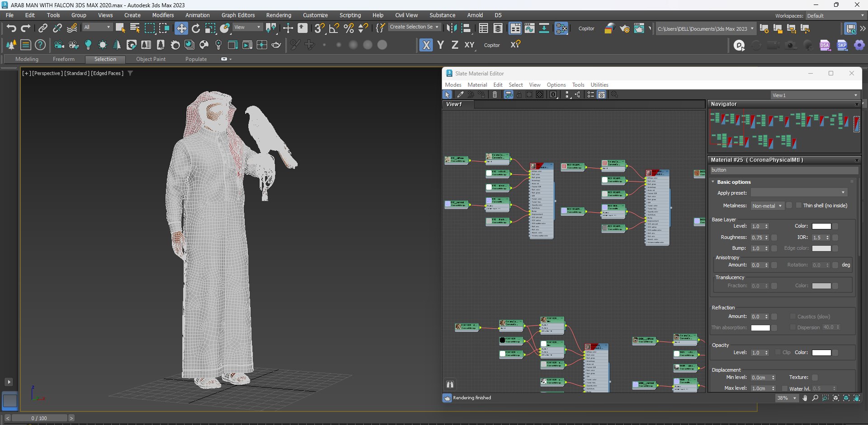This screenshot has height=425, width=868.
Task: Enable the Caustics (slow) checkbox
Action: (x=793, y=317)
